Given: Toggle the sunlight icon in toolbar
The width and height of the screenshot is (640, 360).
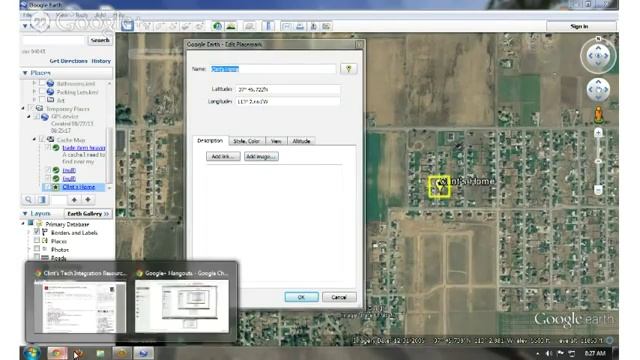Looking at the screenshot, I should 231,27.
